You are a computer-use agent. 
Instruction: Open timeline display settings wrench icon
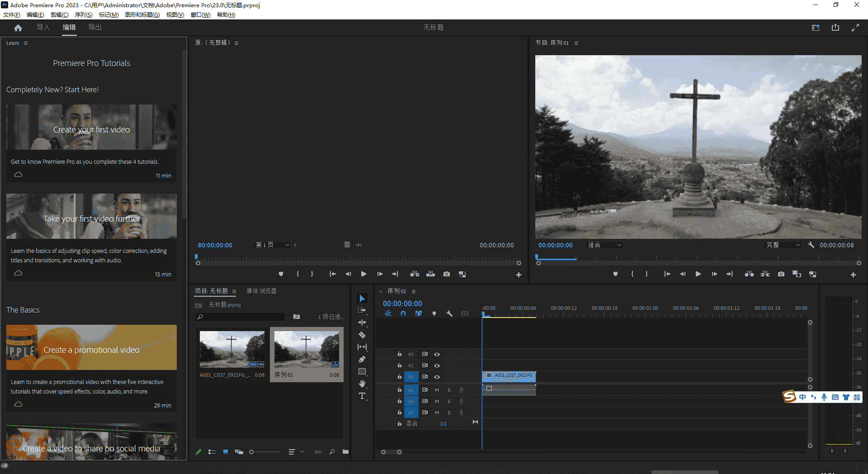coord(449,313)
